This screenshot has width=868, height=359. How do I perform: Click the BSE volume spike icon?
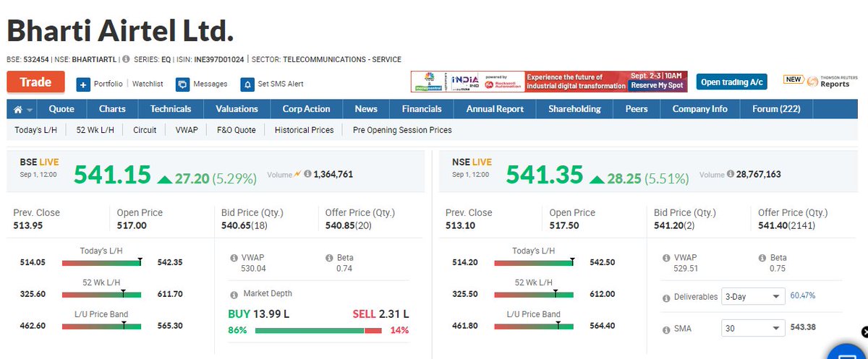(x=298, y=174)
